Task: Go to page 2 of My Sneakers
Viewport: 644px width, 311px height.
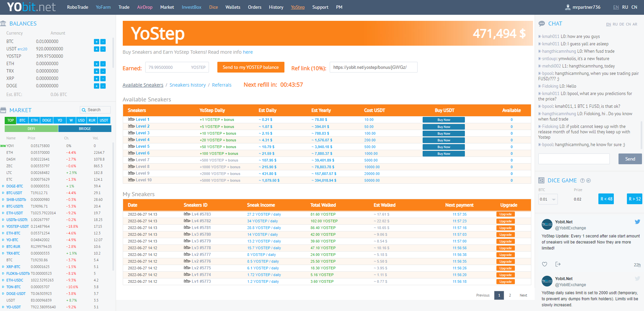Action: tap(510, 295)
